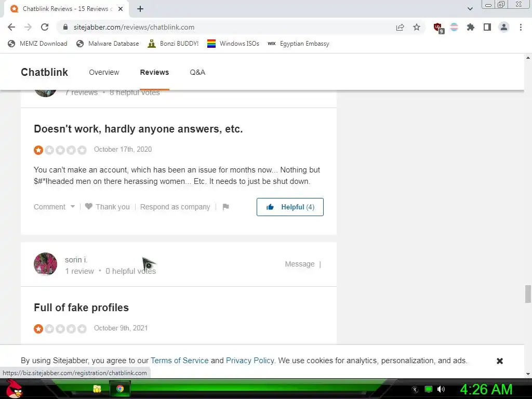Open Windows ISOs bookmark

[233, 44]
